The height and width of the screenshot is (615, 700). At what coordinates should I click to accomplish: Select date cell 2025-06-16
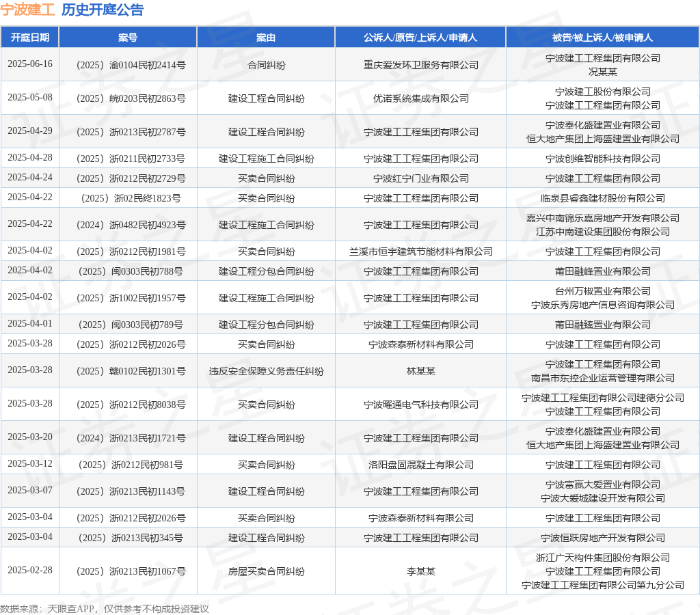[30, 64]
